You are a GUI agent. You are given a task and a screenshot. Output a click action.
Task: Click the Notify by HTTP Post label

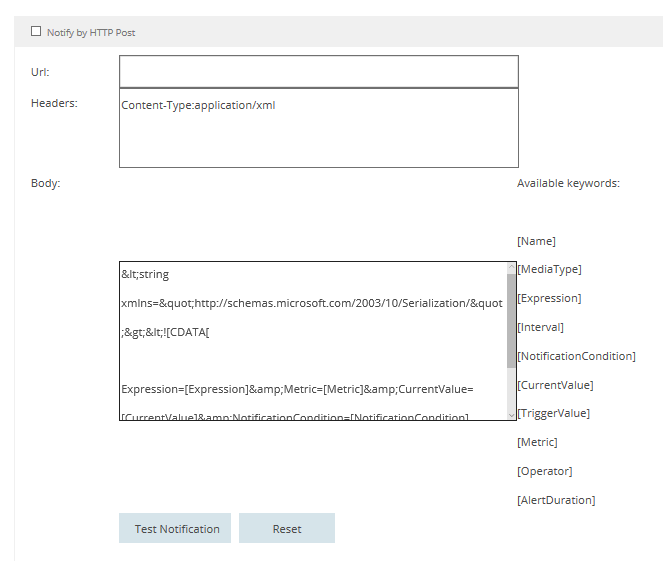point(91,33)
